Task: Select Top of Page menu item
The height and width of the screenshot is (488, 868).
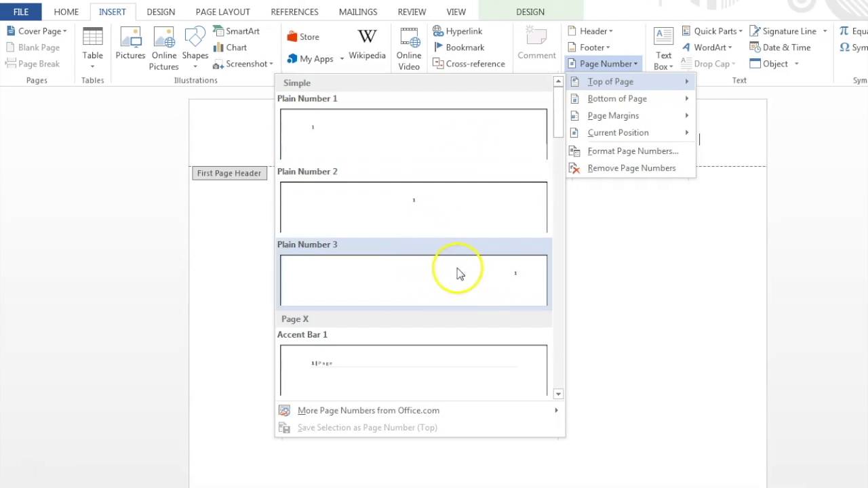Action: (x=631, y=81)
